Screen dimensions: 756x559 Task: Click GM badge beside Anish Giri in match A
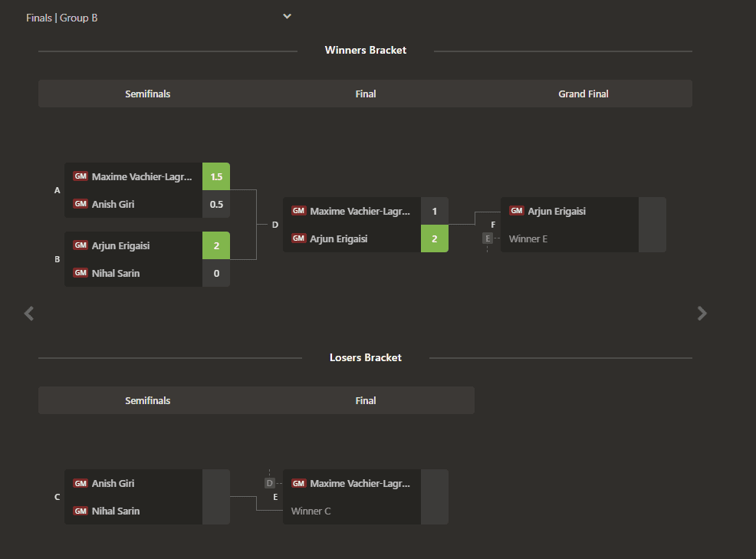click(x=81, y=204)
